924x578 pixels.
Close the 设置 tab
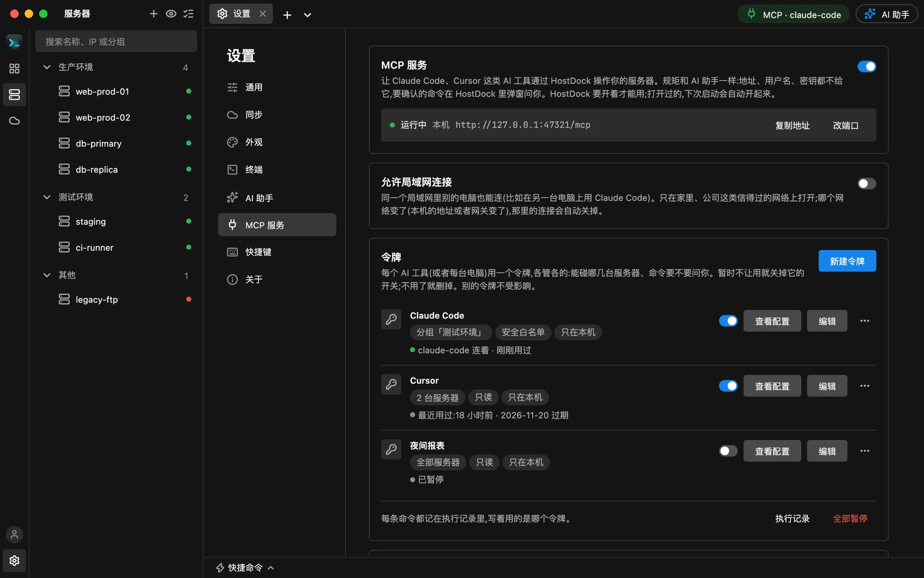tap(263, 14)
